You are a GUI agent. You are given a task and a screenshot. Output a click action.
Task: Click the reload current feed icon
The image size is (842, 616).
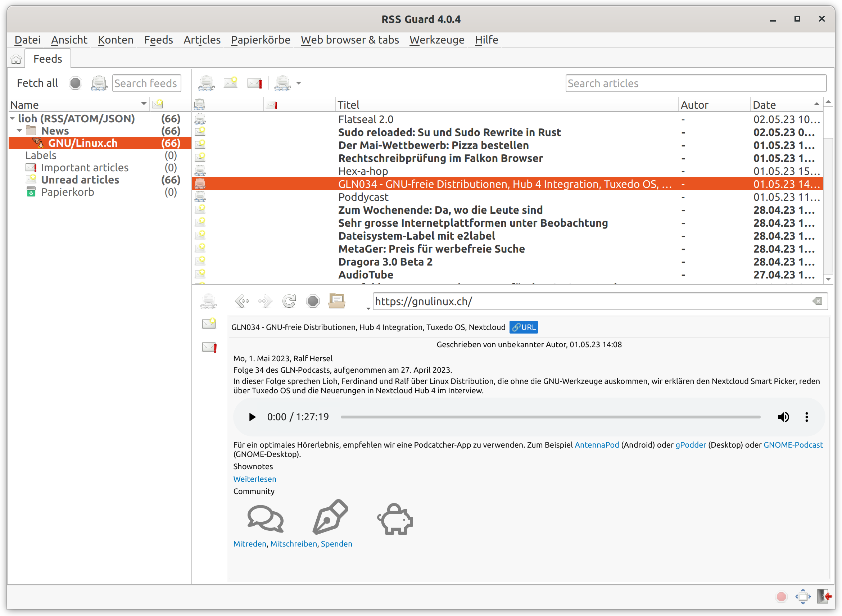click(290, 301)
